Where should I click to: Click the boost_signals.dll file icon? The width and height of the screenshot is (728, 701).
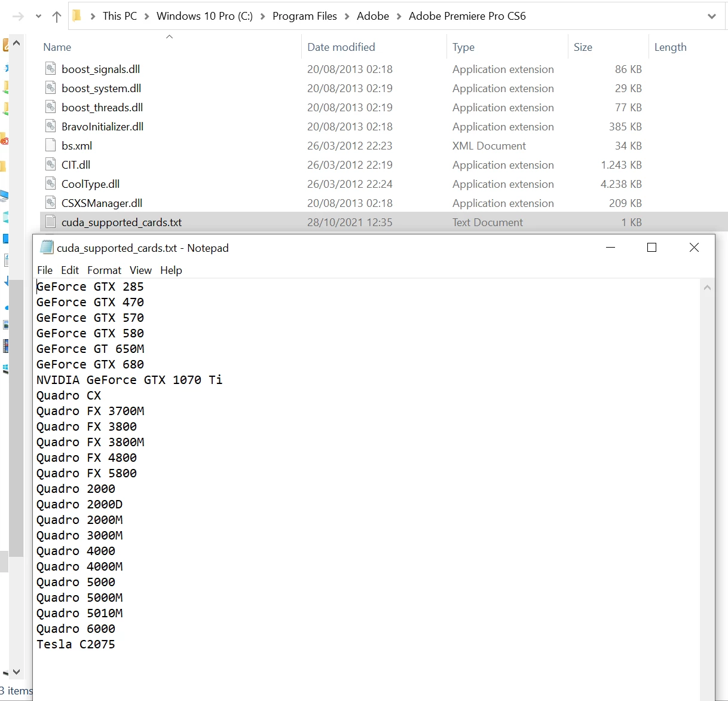click(x=51, y=69)
